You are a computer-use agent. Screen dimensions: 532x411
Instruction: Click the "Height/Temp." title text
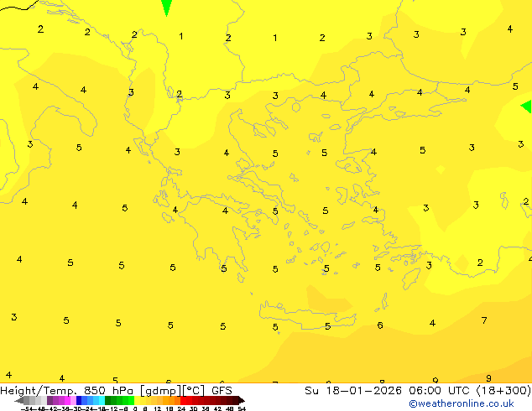[x=39, y=391]
